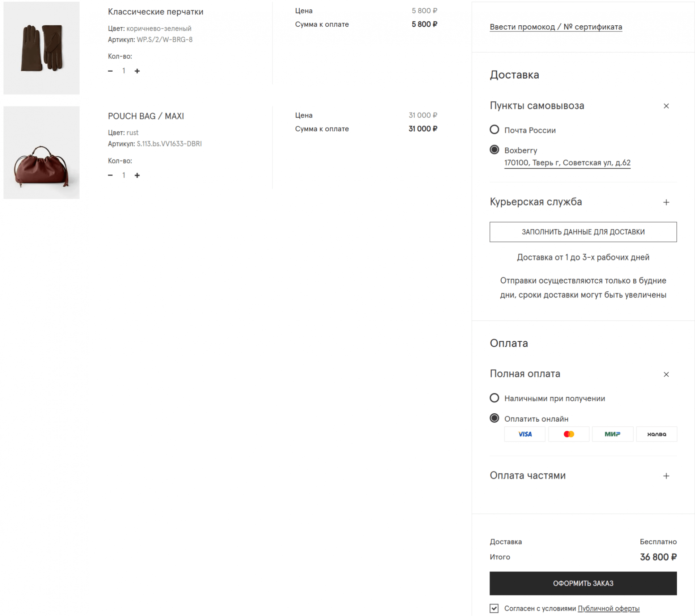Open the Boxberry Тверь address link
The height and width of the screenshot is (616, 695).
[567, 163]
